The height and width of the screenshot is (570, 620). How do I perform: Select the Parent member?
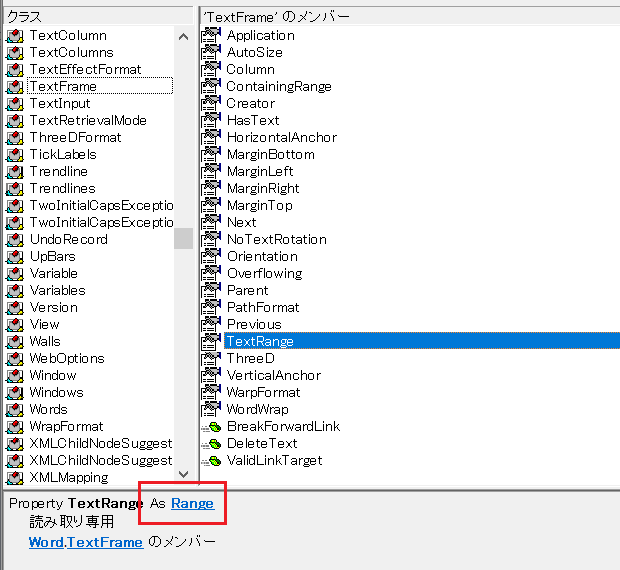(248, 291)
